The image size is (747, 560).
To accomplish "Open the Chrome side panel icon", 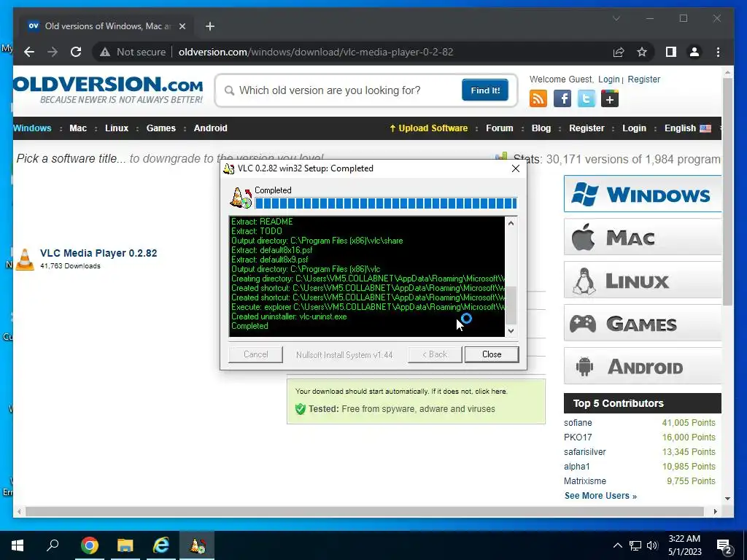I will [x=671, y=52].
